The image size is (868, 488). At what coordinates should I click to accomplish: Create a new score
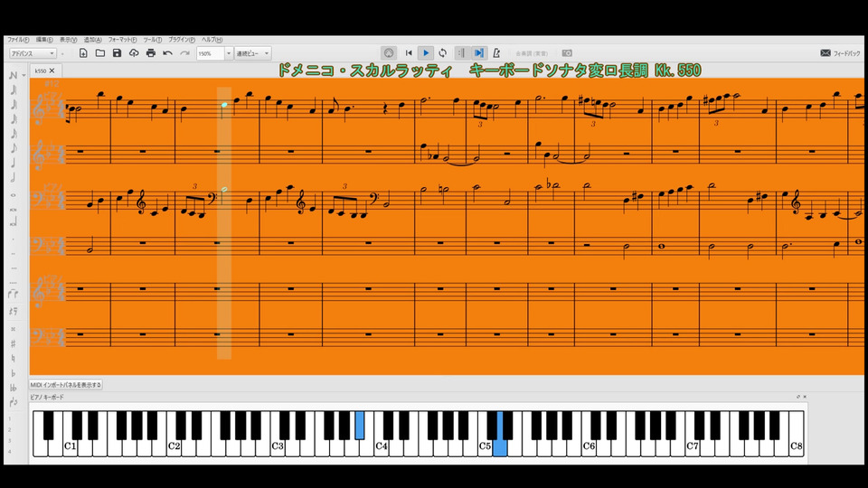tap(83, 53)
